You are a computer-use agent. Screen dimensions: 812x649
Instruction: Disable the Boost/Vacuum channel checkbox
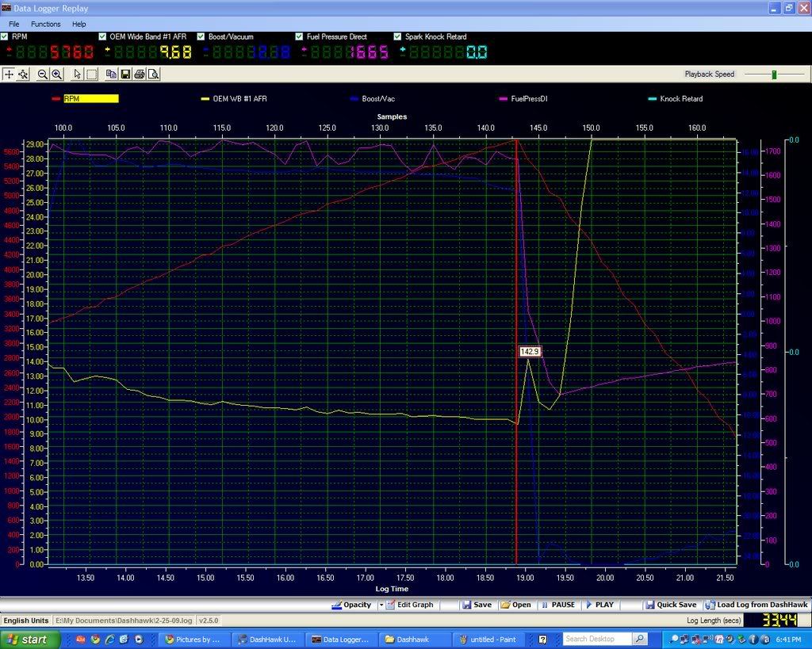201,36
